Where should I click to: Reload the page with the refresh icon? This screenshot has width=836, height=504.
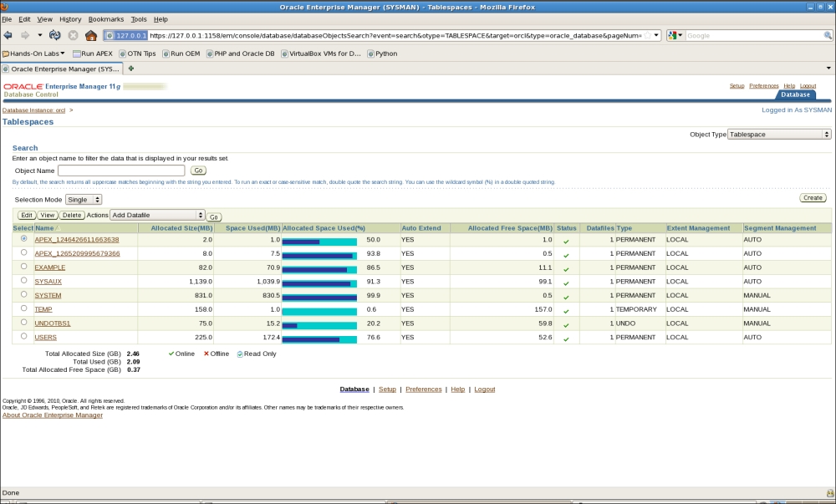[55, 35]
